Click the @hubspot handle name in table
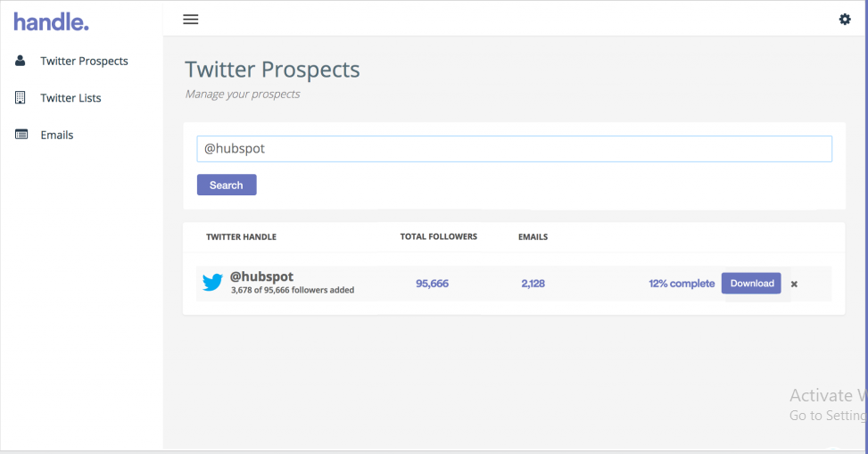The width and height of the screenshot is (868, 454). [262, 277]
